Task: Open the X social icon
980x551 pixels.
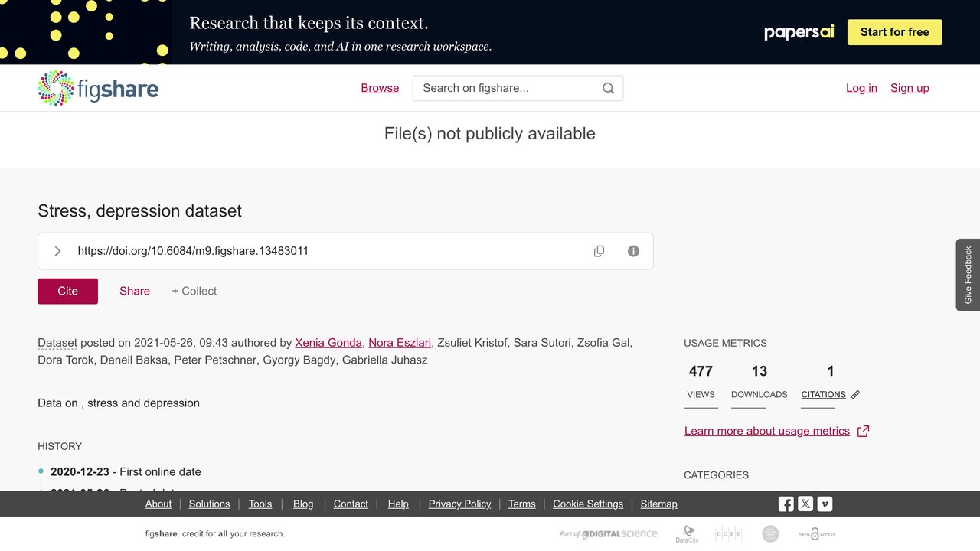Action: click(805, 504)
